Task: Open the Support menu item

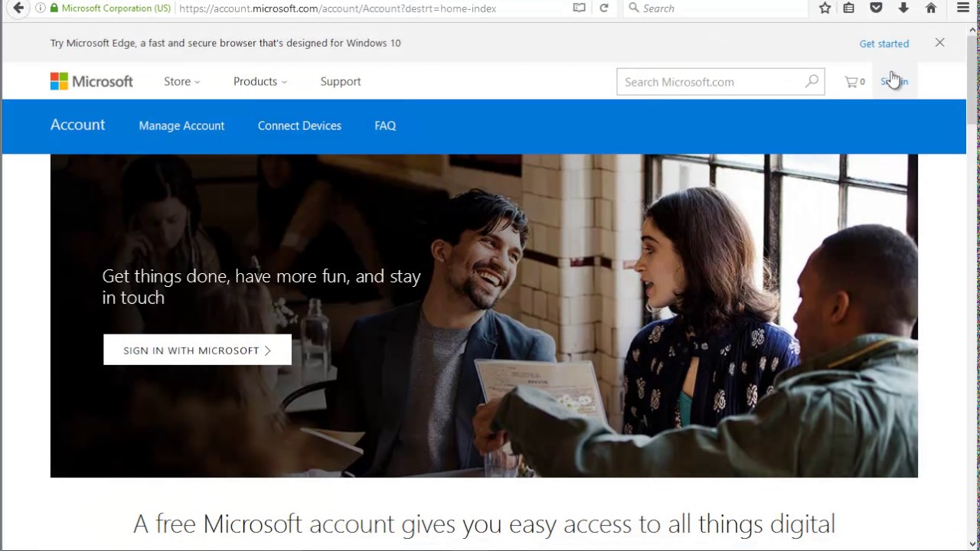Action: click(x=341, y=81)
